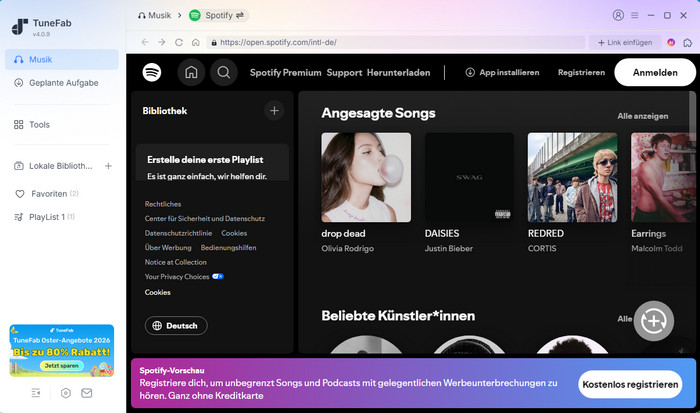Open artist CORTIS link
Image resolution: width=700 pixels, height=413 pixels.
coord(542,248)
